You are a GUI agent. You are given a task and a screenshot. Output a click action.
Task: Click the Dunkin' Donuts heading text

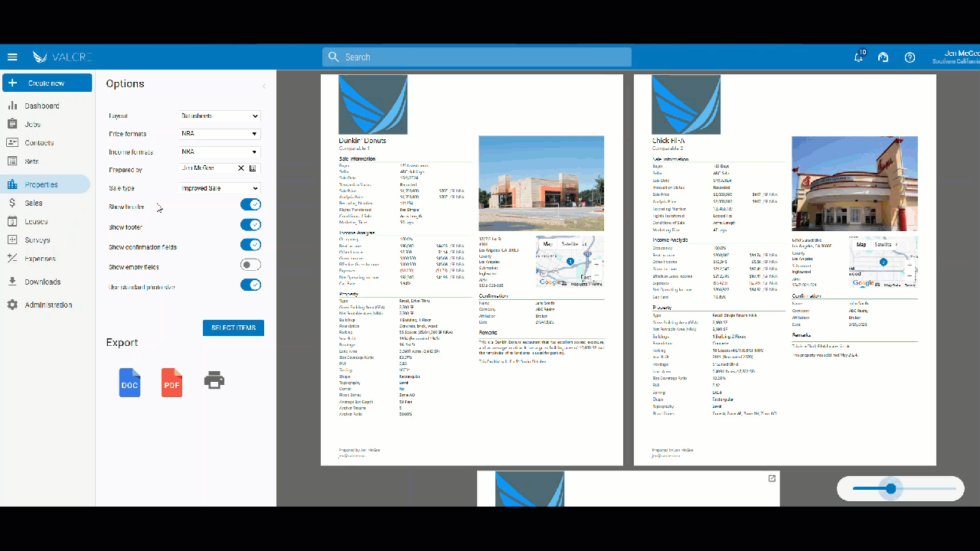[362, 141]
